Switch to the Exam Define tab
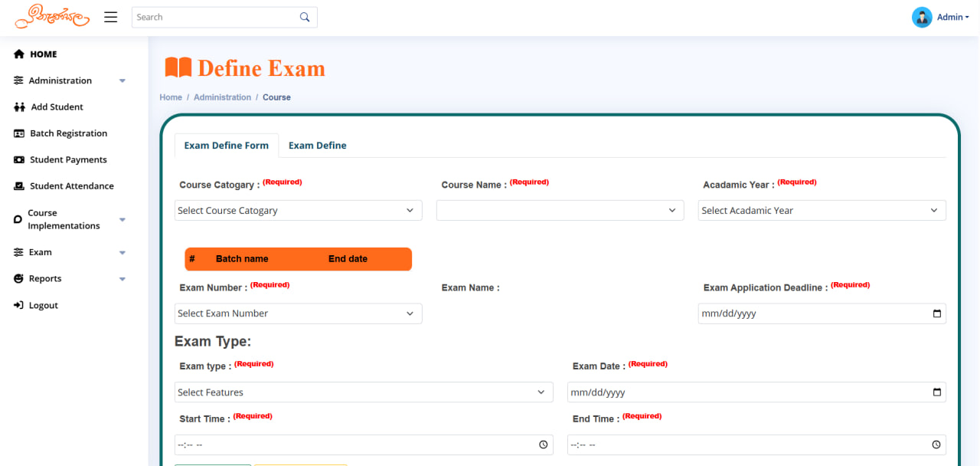 pos(317,146)
